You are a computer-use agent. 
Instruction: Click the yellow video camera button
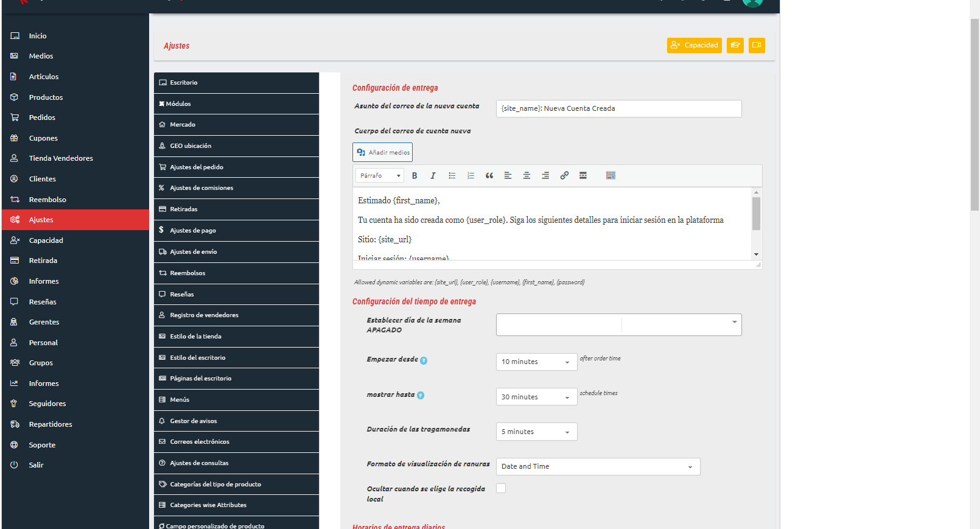click(x=757, y=45)
